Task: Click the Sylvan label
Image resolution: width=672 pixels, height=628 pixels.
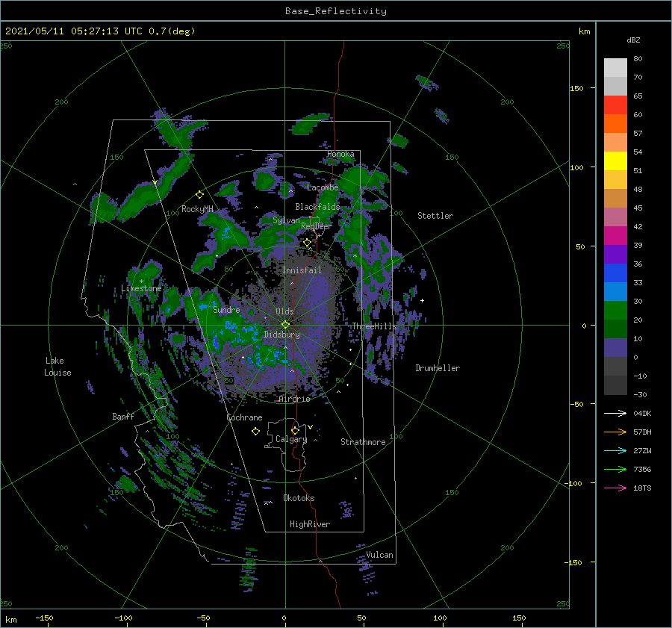Action: 286,220
